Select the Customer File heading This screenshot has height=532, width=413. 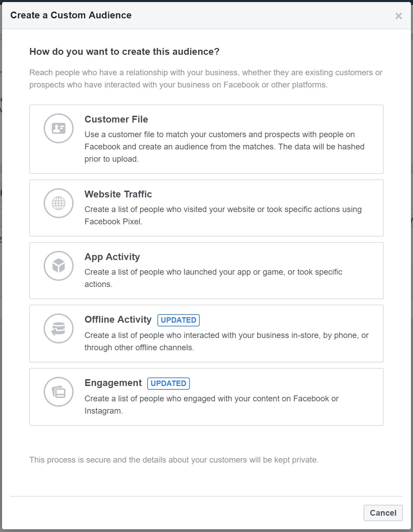click(x=116, y=119)
